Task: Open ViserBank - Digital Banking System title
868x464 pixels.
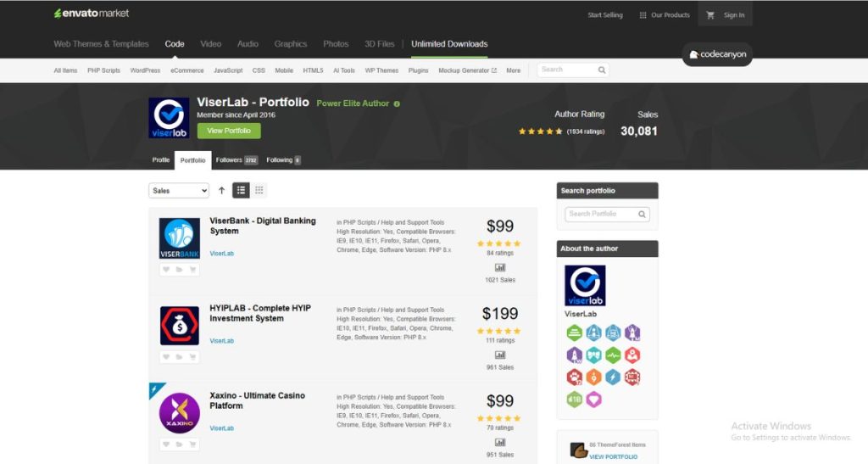Action: pyautogui.click(x=263, y=226)
